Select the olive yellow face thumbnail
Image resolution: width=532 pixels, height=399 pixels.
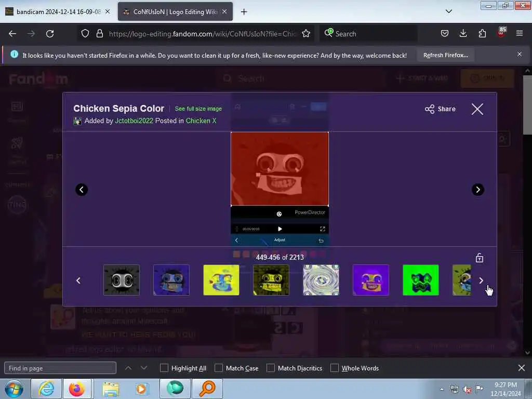tap(271, 280)
